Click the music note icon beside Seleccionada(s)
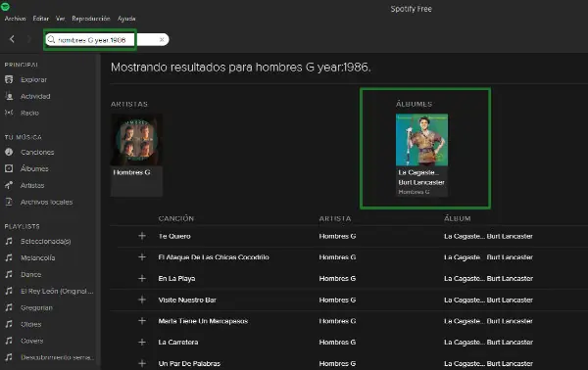Screen dimensions: 588x370 tap(9, 241)
